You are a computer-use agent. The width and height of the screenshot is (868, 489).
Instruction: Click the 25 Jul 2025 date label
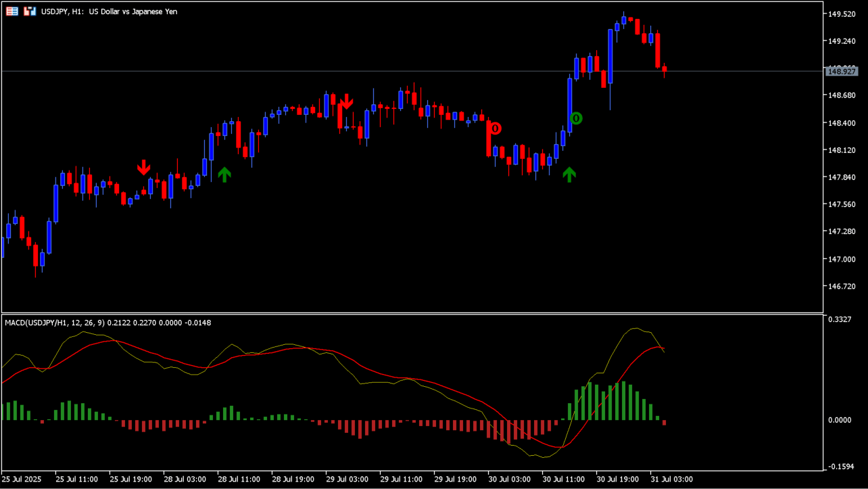pyautogui.click(x=22, y=479)
